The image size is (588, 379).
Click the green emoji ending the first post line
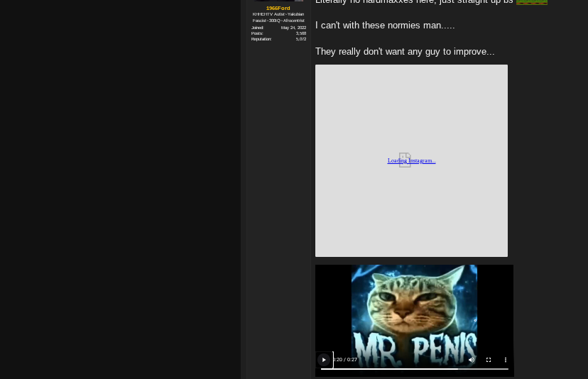[x=531, y=2]
